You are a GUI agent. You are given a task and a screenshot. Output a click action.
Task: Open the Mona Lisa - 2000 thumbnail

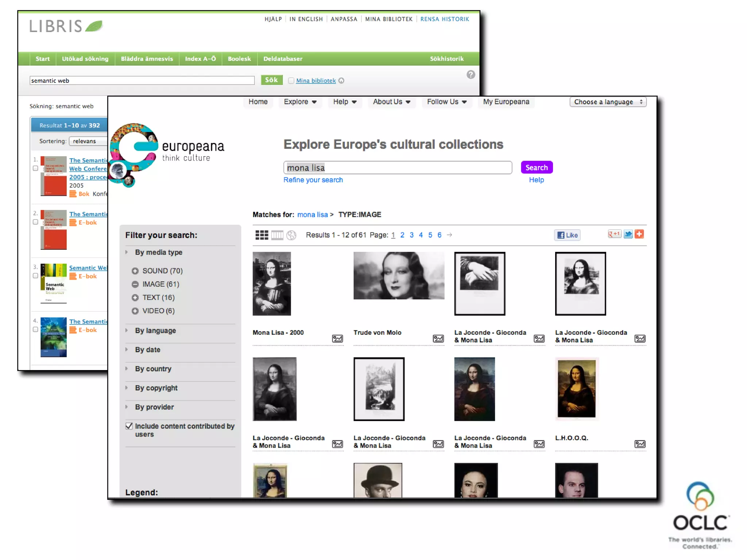click(x=272, y=284)
